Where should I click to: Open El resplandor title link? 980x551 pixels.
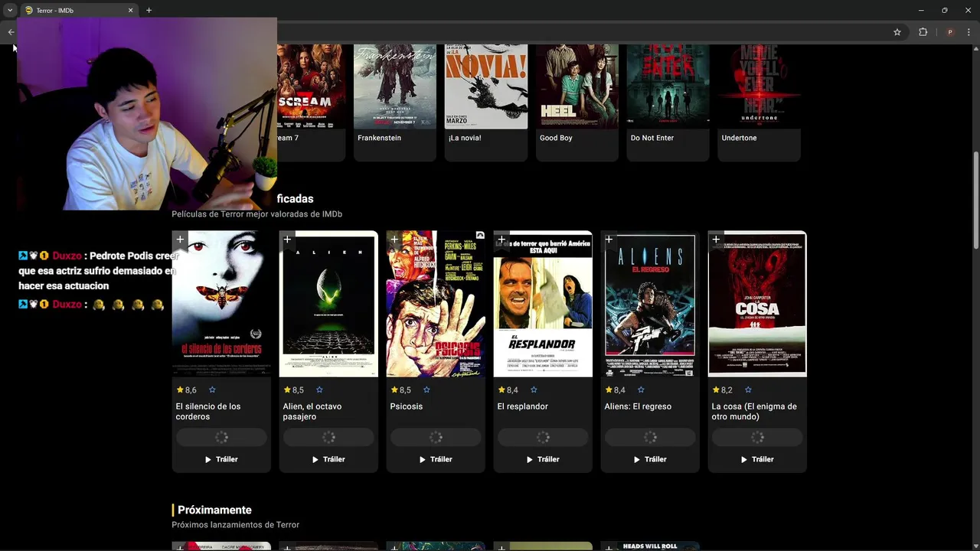tap(523, 406)
